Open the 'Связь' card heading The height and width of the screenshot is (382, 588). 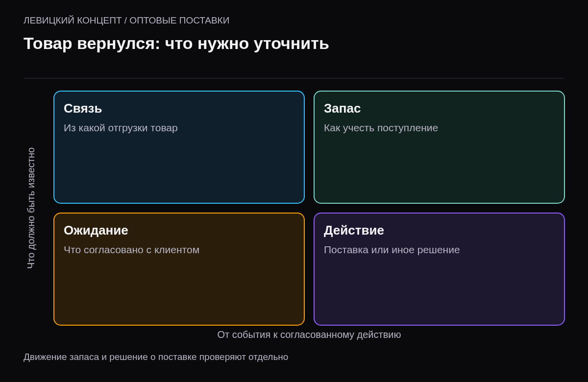coord(83,108)
